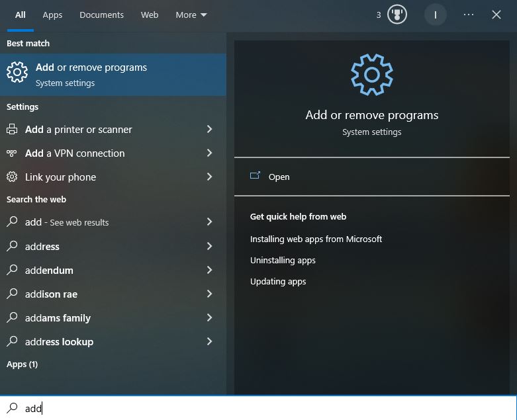The width and height of the screenshot is (517, 420).
Task: Click the search icon beside 'address lookup'
Action: click(12, 341)
